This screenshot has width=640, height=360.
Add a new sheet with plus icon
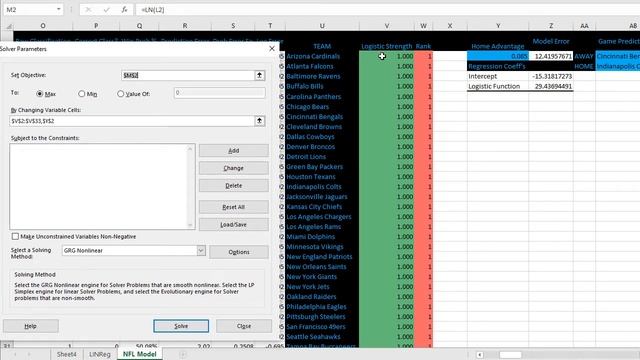click(183, 354)
